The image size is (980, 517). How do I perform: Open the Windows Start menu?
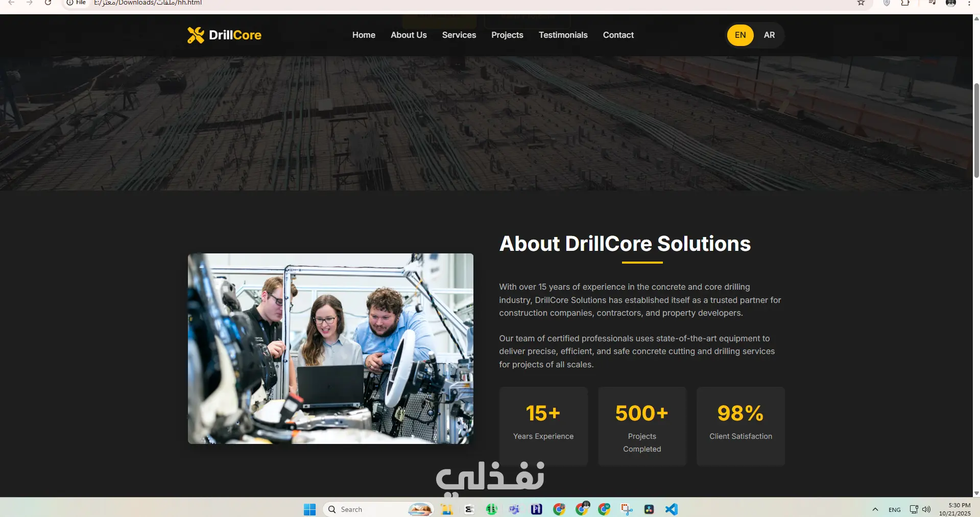point(309,509)
